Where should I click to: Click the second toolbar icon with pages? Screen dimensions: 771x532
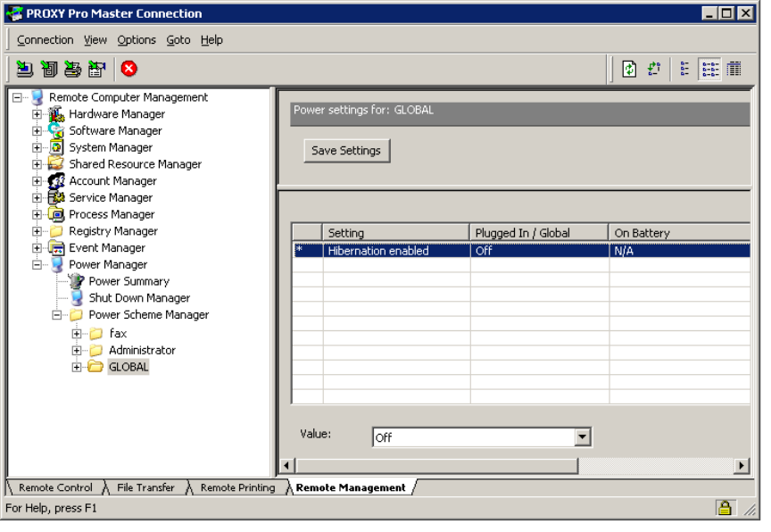[x=49, y=69]
